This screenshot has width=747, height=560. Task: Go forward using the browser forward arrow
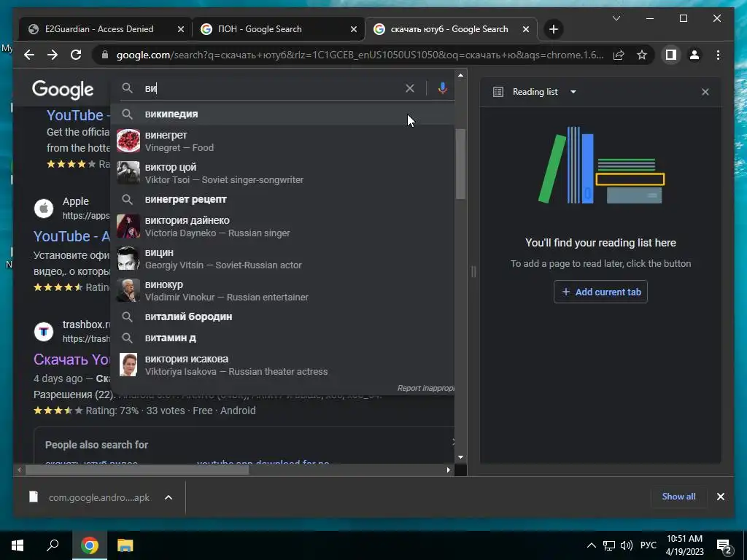point(53,55)
